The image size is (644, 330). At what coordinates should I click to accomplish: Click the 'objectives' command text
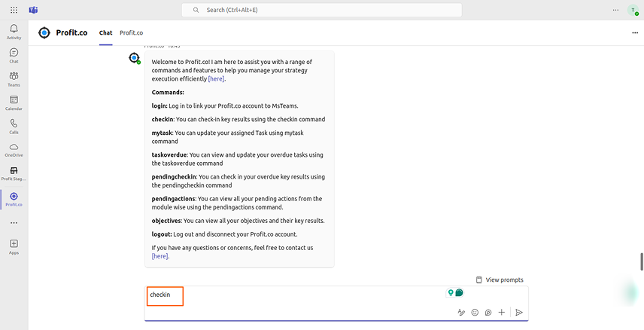coord(166,221)
